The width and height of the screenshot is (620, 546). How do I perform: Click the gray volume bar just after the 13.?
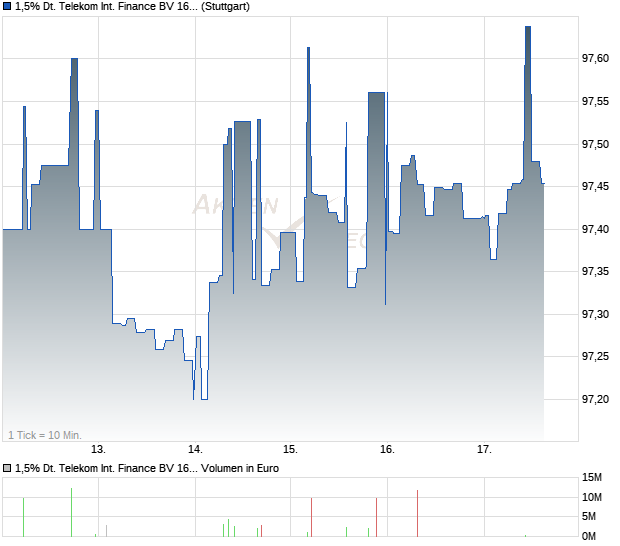106,531
